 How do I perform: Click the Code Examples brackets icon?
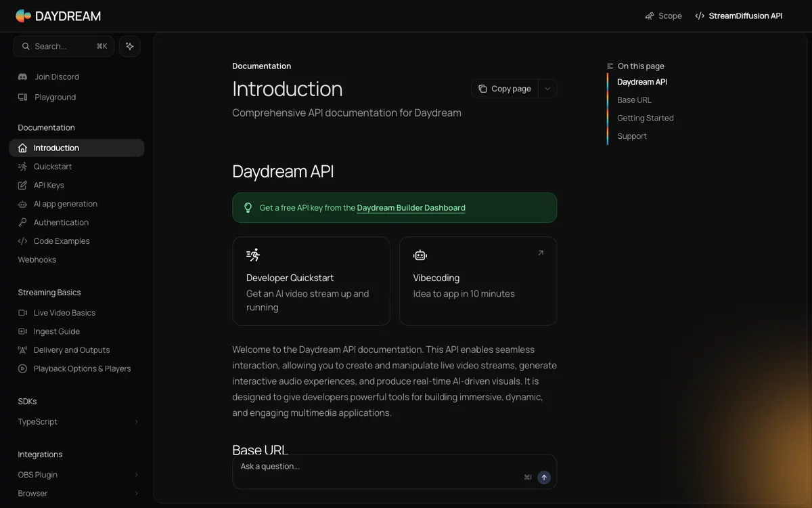[22, 241]
